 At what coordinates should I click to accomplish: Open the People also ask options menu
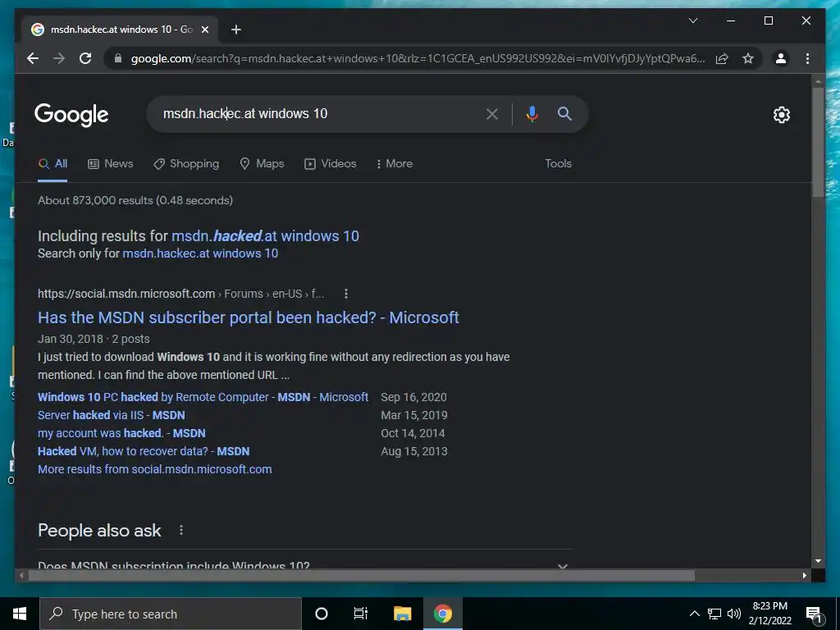181,531
